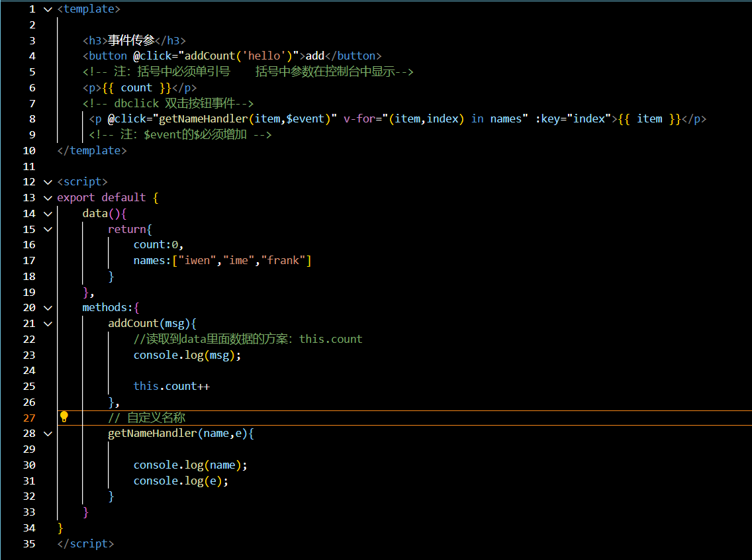
Task: Click 'this.count++' on line 25
Action: point(171,387)
